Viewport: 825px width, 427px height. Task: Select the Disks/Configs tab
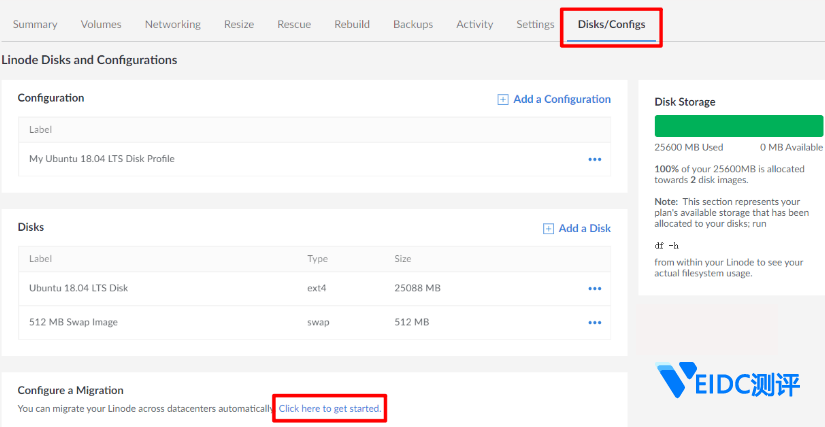click(611, 25)
